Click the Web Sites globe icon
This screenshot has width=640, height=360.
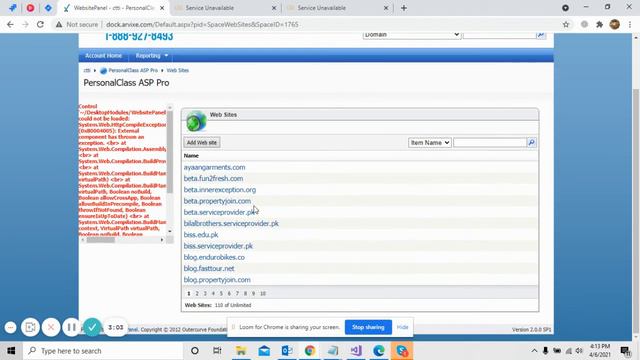tap(196, 121)
